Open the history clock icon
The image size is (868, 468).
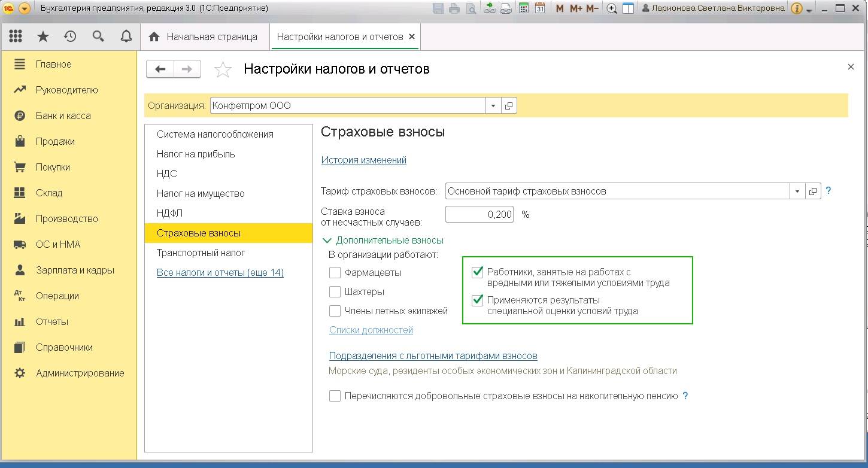coord(70,37)
